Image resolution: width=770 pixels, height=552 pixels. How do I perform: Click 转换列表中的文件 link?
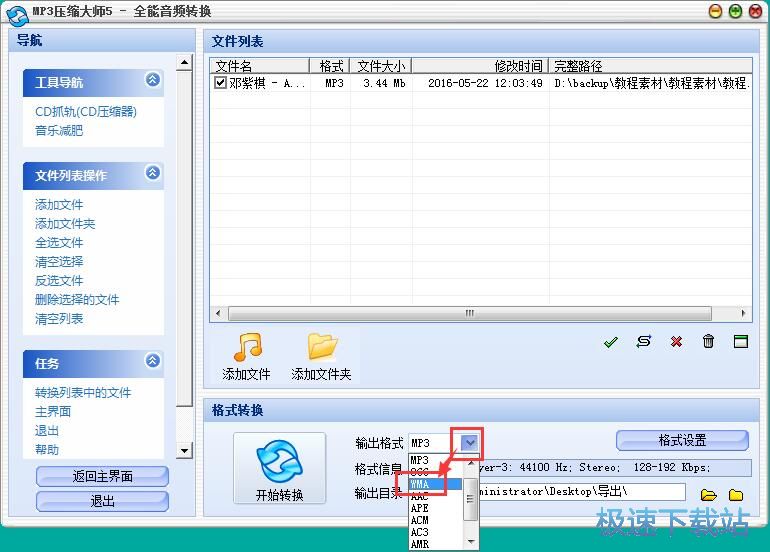tap(83, 393)
